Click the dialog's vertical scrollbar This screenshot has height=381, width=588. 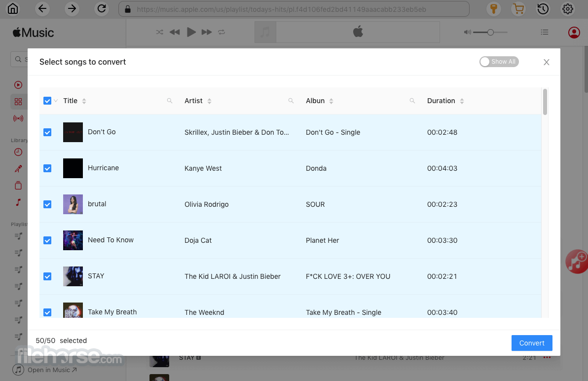pos(545,102)
